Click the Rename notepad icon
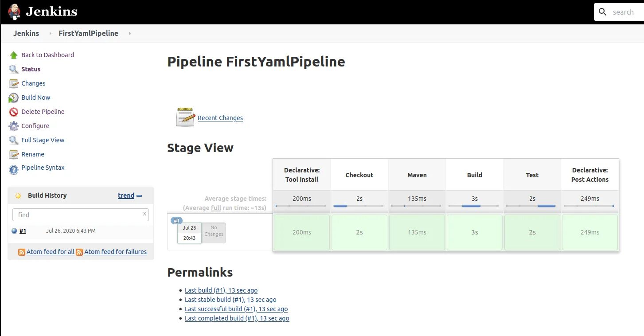Viewport: 644px width, 336px height. click(x=14, y=155)
